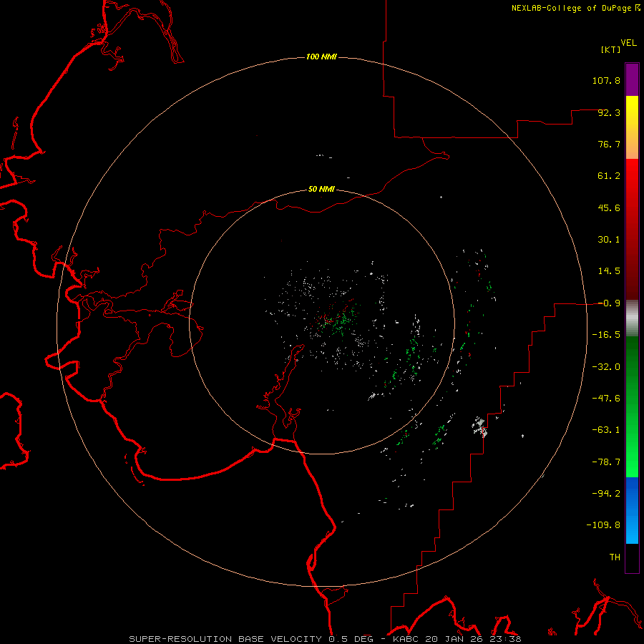This screenshot has height=644, width=644.
Task: Click the -94.2 velocity scale value
Action: pyautogui.click(x=606, y=494)
